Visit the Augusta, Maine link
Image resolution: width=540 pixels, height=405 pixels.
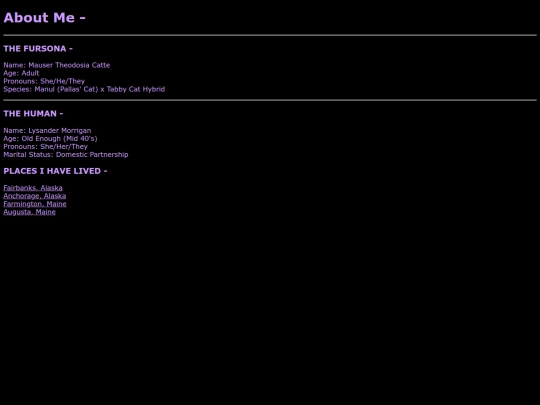(30, 212)
